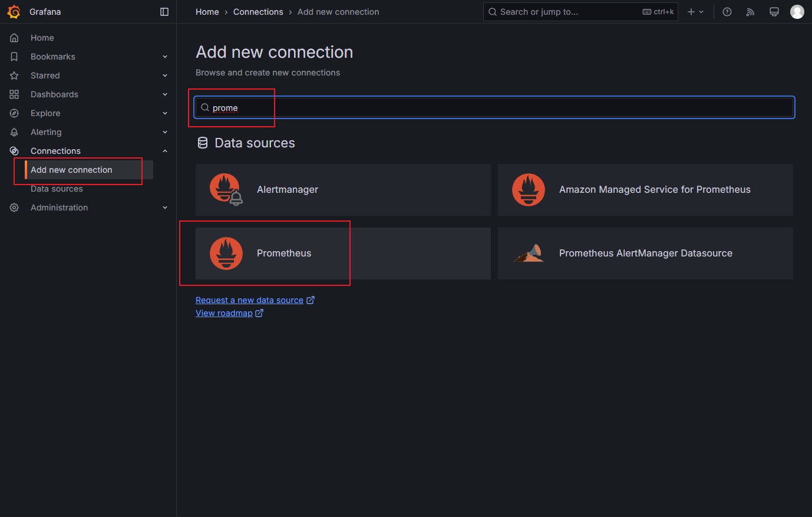Viewport: 812px width, 517px height.
Task: Open the news RSS feed icon
Action: click(x=750, y=12)
